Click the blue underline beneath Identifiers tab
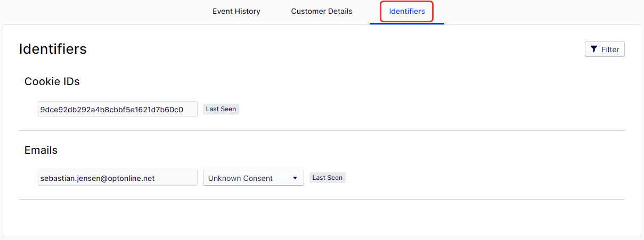The width and height of the screenshot is (644, 240). tap(407, 24)
